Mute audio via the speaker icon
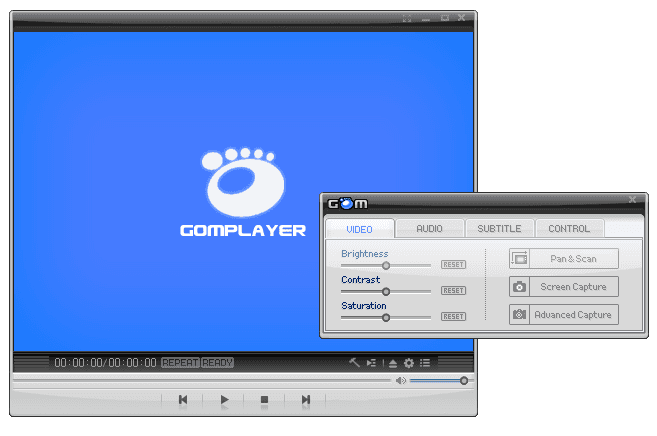Screen dimensions: 657x436 [401, 380]
